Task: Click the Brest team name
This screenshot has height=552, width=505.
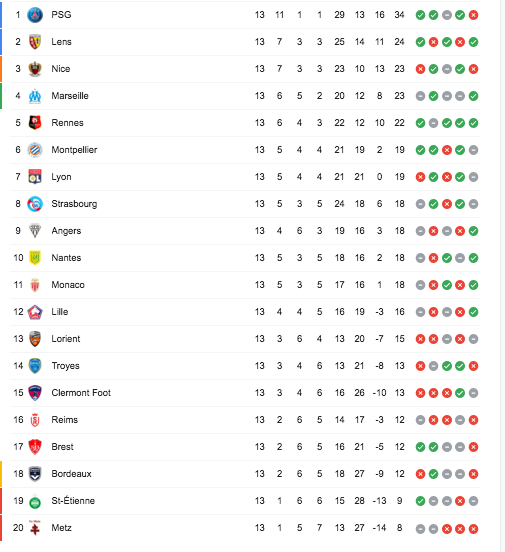Action: pyautogui.click(x=62, y=447)
